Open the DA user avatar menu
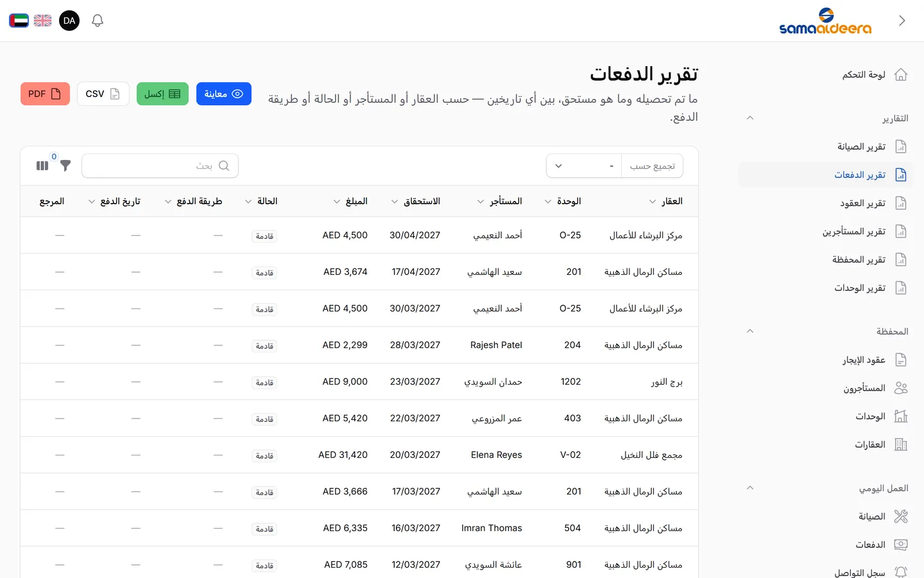 tap(69, 21)
